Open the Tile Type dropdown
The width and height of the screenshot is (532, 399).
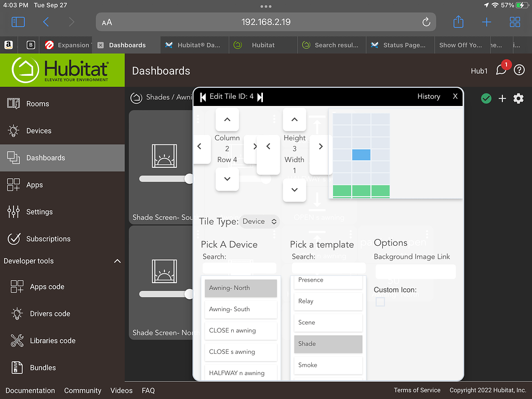click(x=259, y=221)
